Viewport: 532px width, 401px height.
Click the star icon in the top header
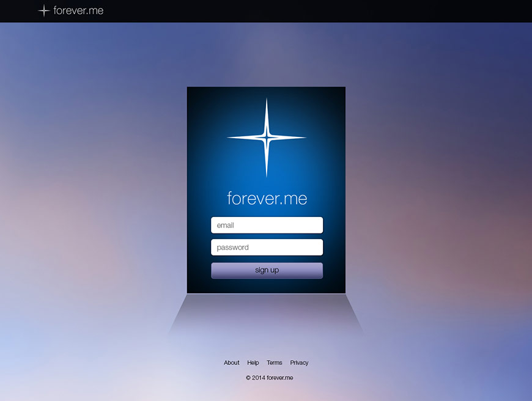click(x=43, y=10)
